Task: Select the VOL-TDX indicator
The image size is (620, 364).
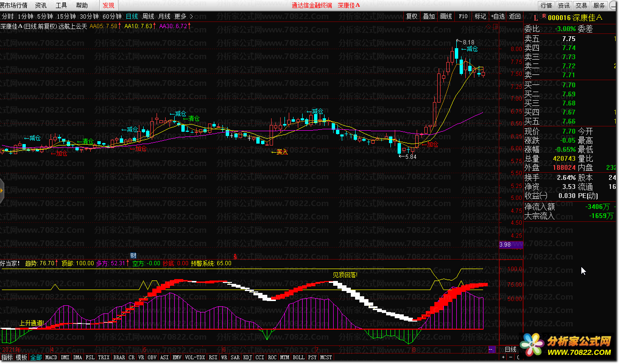Action: coord(195,357)
